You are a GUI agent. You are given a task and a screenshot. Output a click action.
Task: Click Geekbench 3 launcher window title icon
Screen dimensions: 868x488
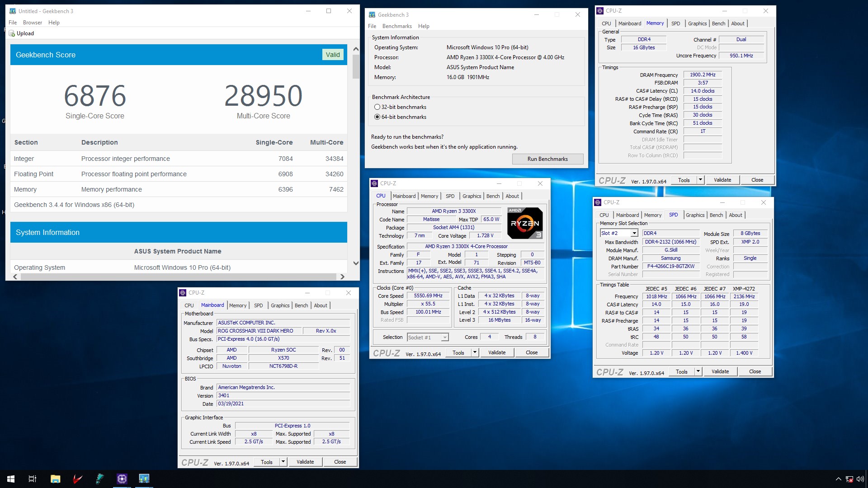point(372,15)
